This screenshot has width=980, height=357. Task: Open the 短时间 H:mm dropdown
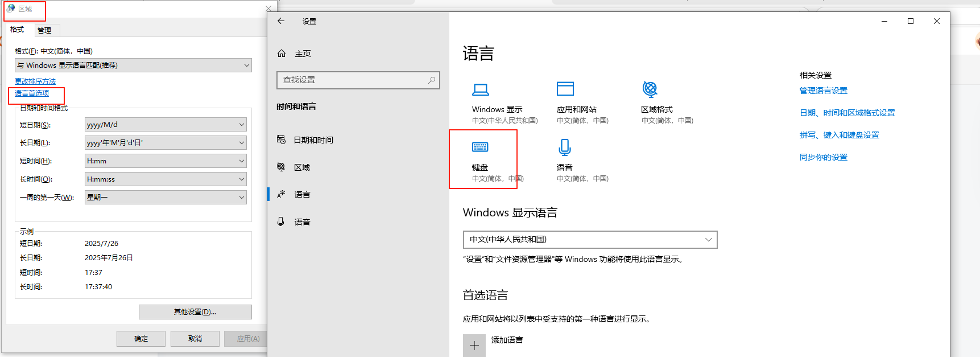(166, 161)
